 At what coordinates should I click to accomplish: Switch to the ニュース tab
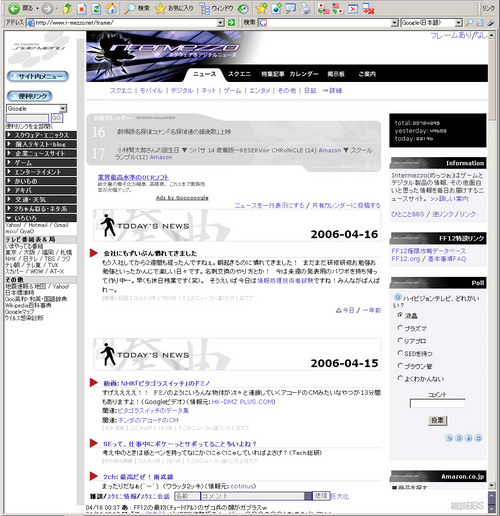[x=204, y=74]
